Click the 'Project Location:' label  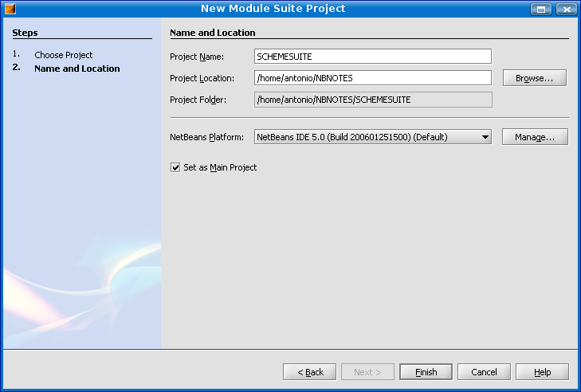click(202, 78)
